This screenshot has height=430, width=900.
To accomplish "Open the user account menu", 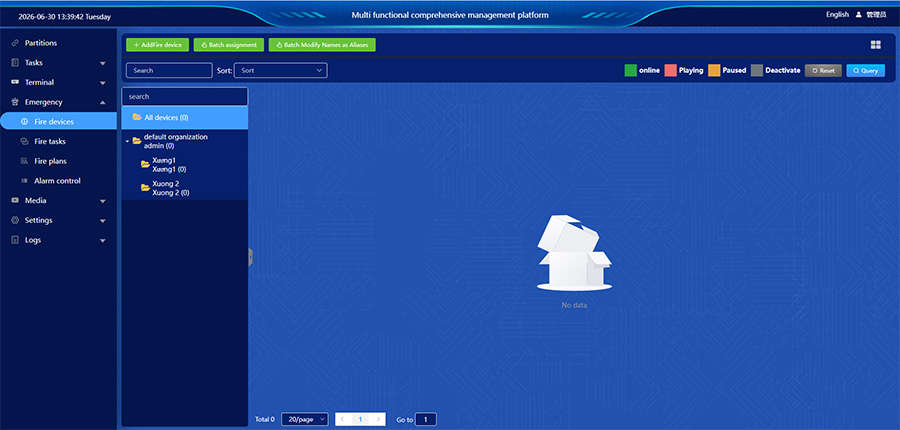I will (x=871, y=15).
